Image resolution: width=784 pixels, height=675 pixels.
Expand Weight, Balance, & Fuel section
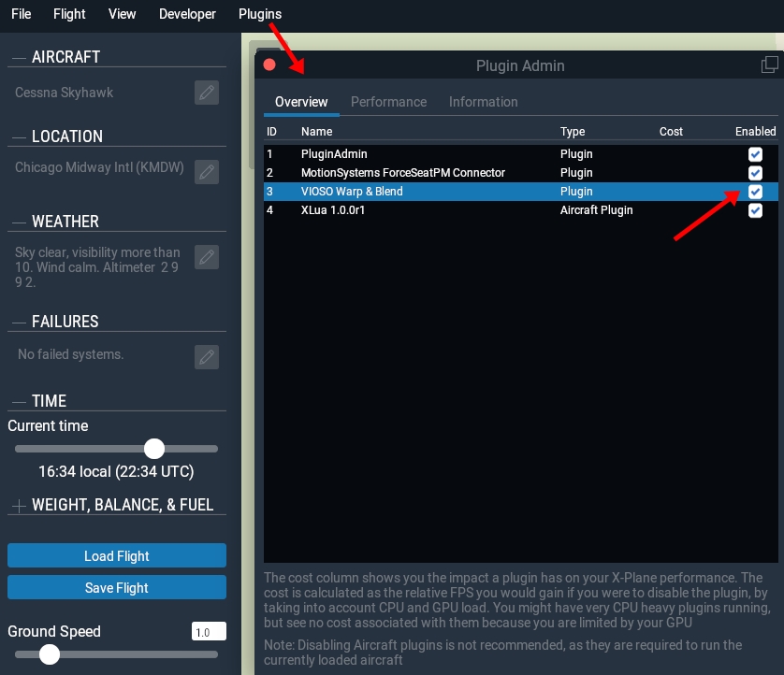click(x=19, y=506)
